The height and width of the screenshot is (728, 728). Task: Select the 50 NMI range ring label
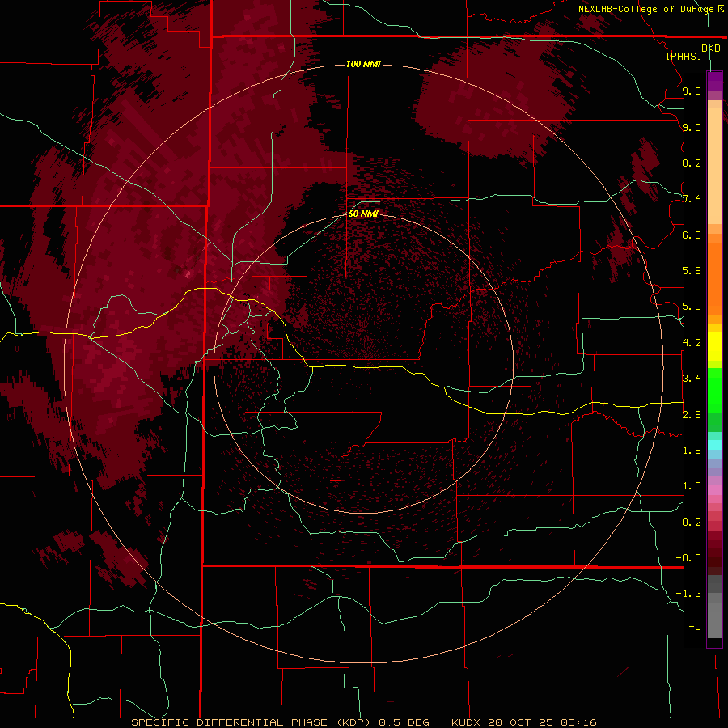(x=363, y=214)
